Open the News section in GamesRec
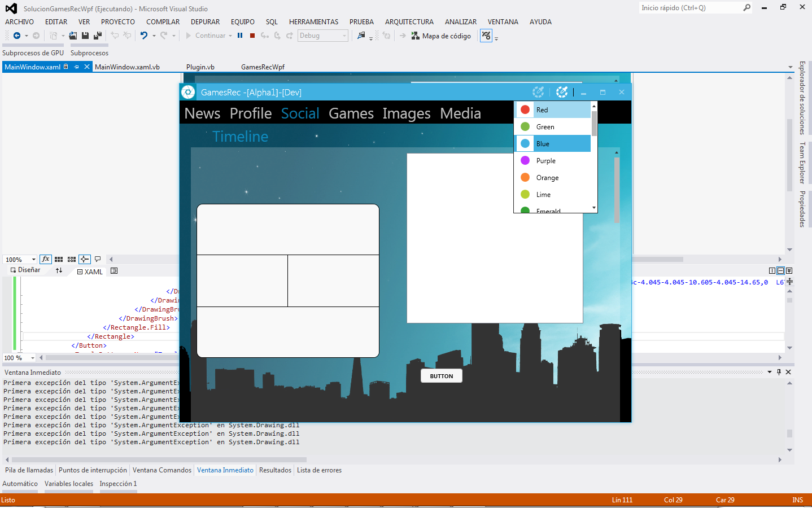The width and height of the screenshot is (812, 508). click(202, 113)
